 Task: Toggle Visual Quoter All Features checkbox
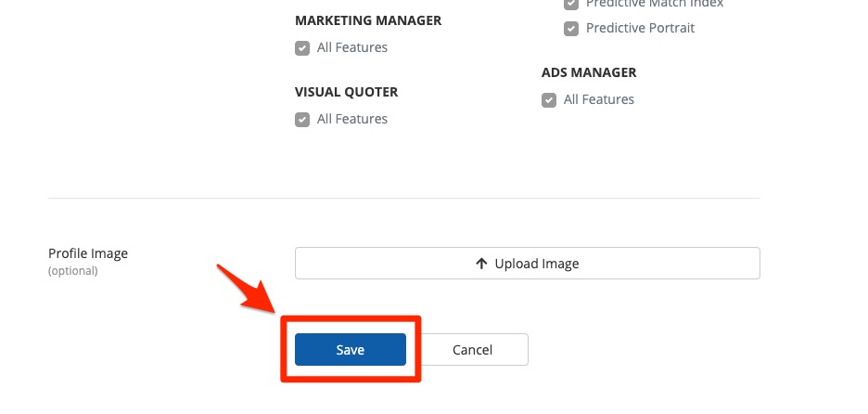[x=302, y=120]
